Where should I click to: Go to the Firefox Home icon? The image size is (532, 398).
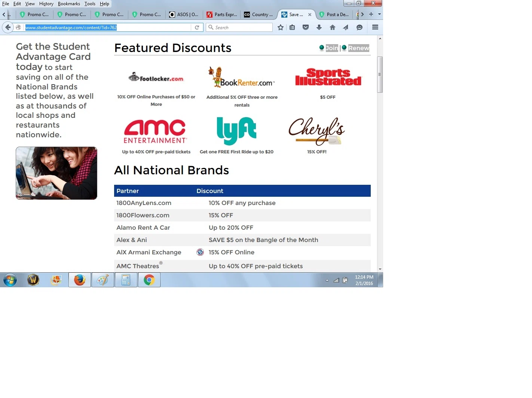(333, 27)
